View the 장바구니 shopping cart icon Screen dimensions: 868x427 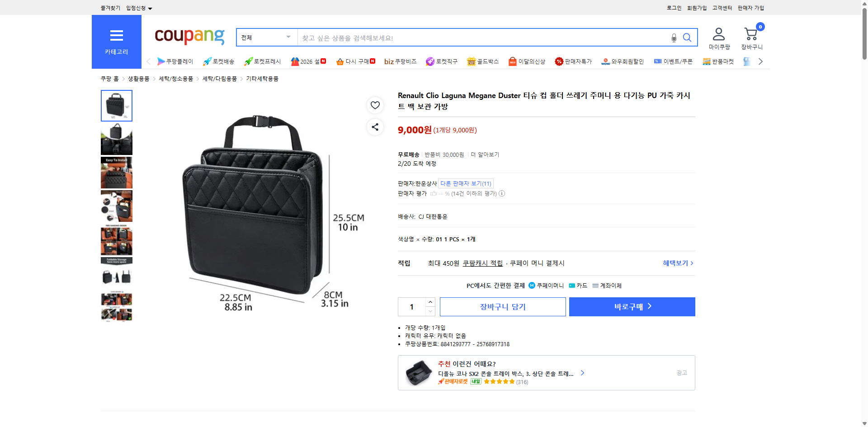750,33
